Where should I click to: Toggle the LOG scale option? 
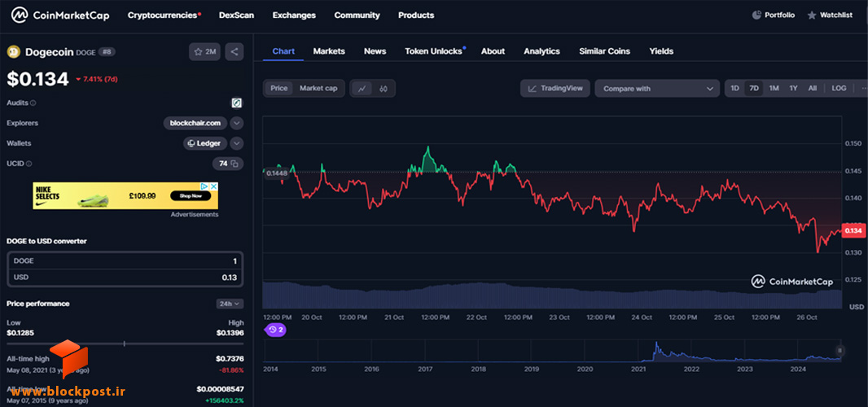pos(839,88)
